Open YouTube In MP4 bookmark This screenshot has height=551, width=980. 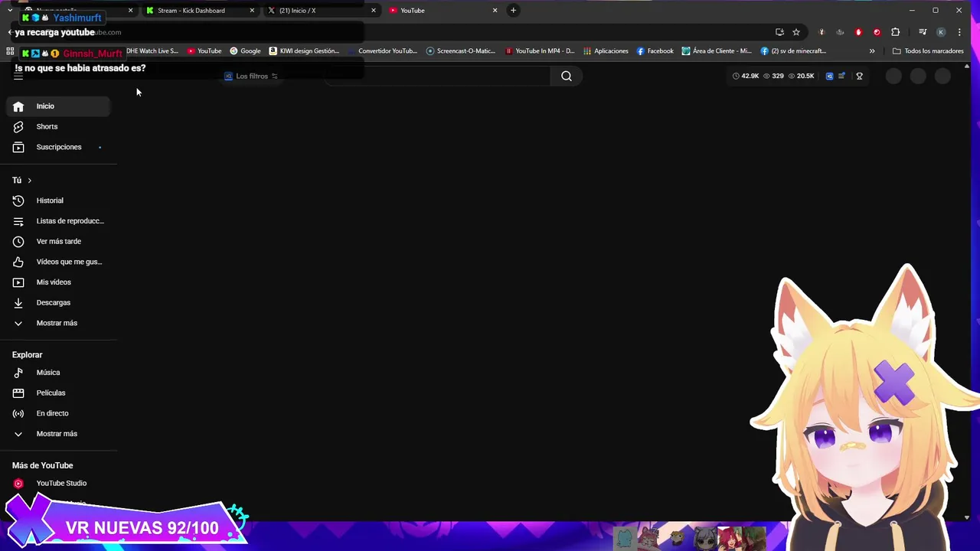coord(540,51)
